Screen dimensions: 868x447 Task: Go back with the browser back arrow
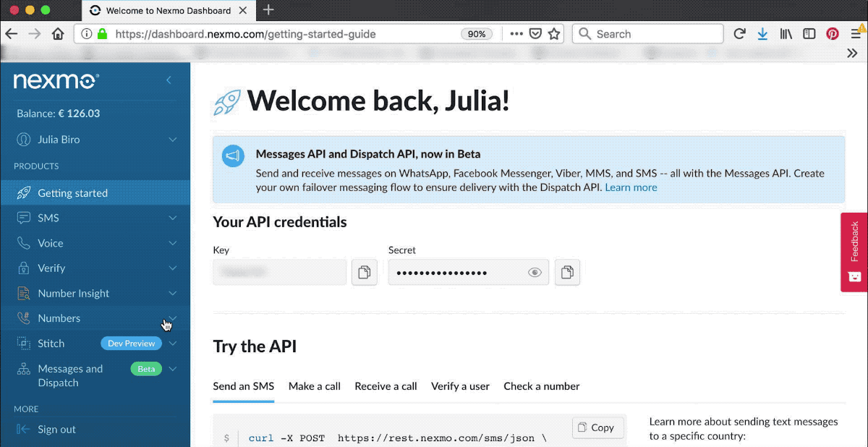pos(11,34)
